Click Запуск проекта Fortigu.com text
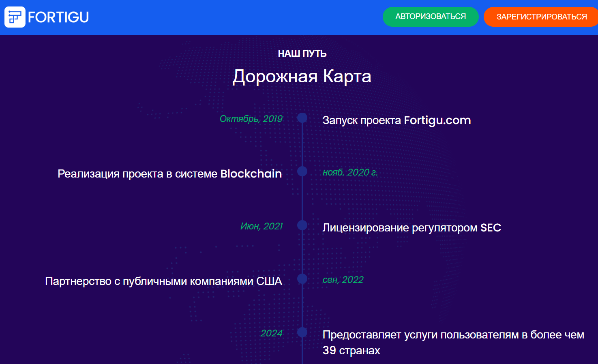 (397, 120)
